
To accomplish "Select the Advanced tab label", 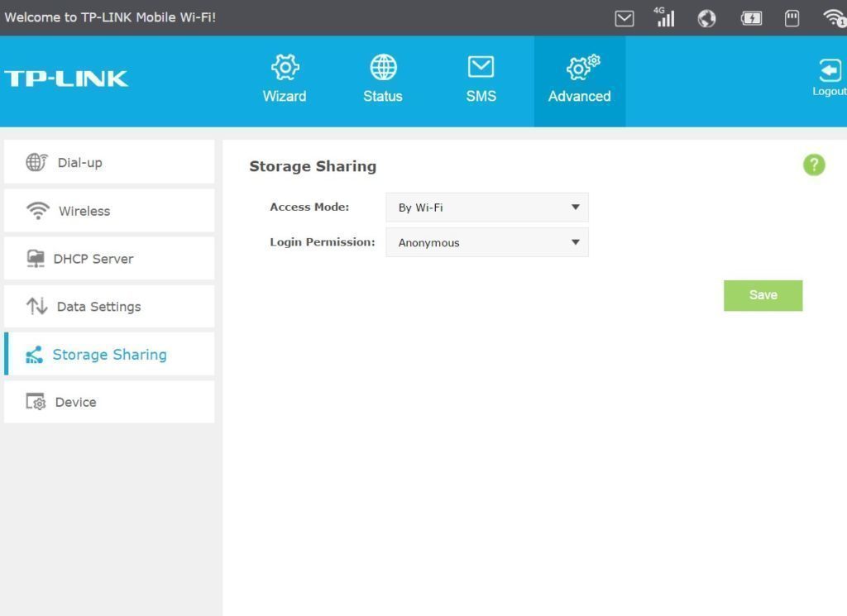I will pyautogui.click(x=580, y=96).
